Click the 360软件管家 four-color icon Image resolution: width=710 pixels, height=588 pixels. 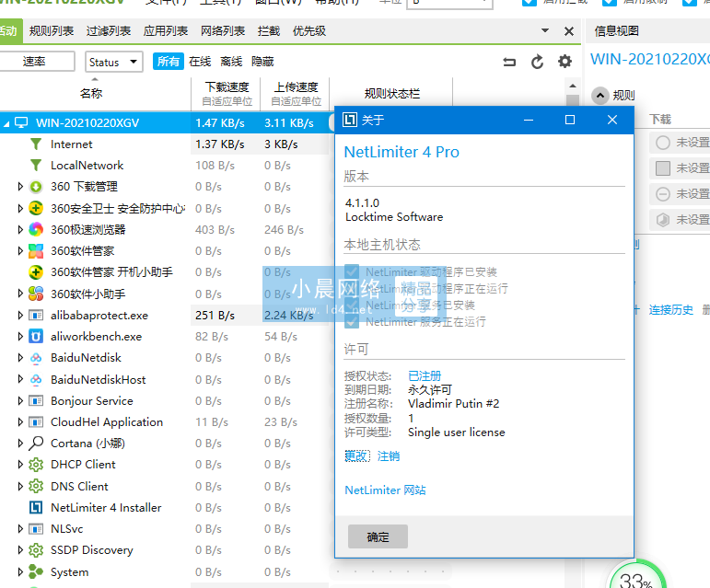[x=35, y=250]
